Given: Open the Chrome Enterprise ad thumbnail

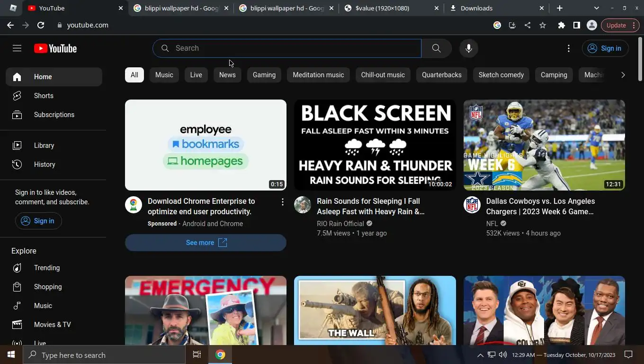Looking at the screenshot, I should point(206,145).
